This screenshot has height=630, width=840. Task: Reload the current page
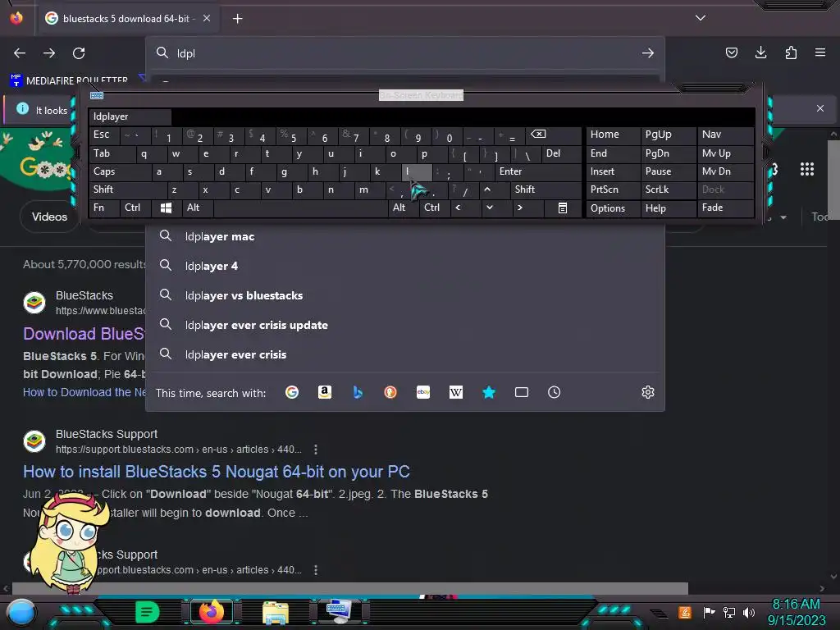tap(79, 53)
